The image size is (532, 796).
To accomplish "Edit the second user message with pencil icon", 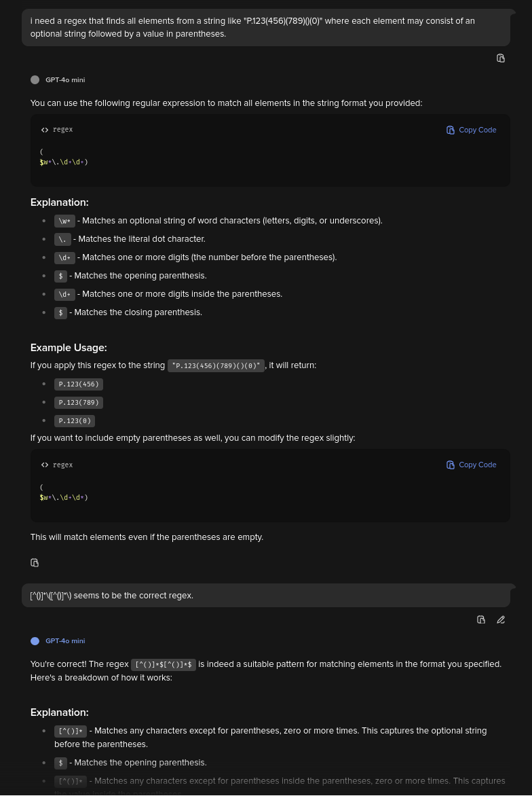I will [501, 620].
